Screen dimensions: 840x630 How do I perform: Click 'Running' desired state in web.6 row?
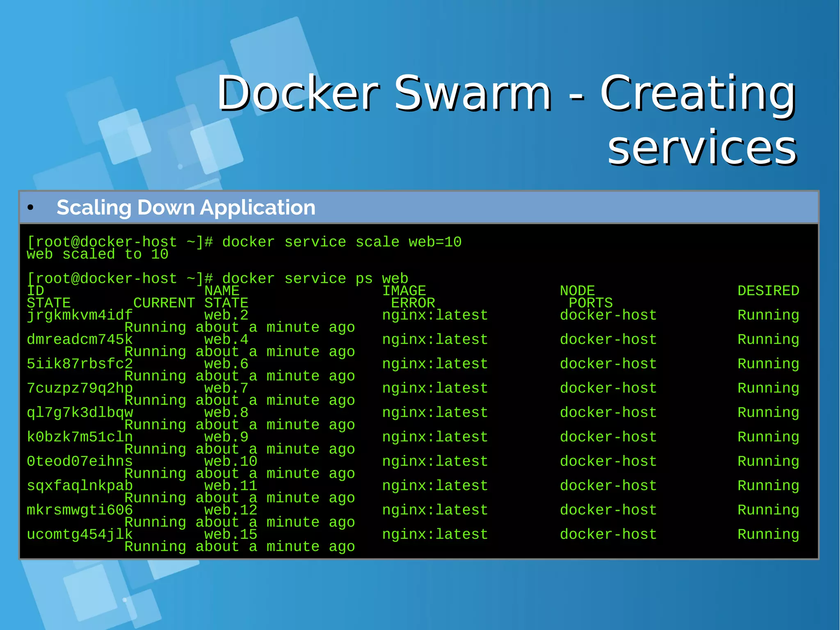(x=768, y=364)
